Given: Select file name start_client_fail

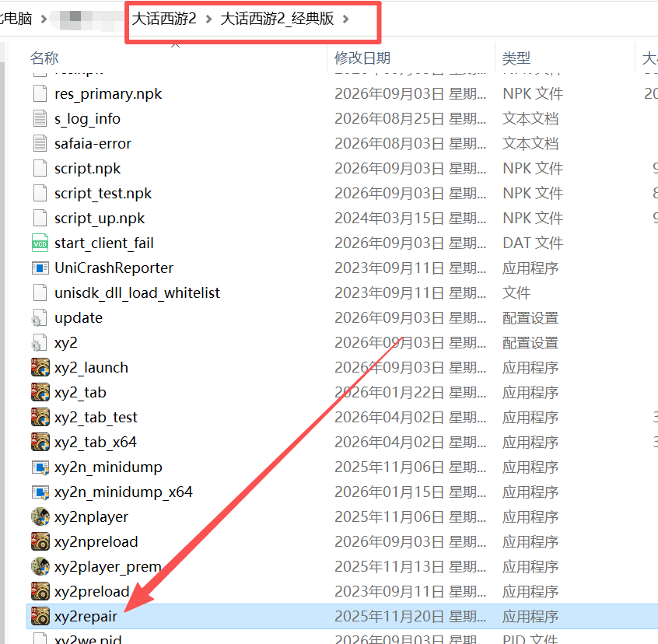Looking at the screenshot, I should click(103, 243).
